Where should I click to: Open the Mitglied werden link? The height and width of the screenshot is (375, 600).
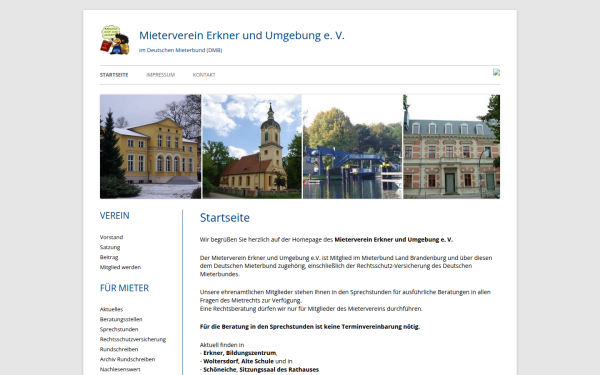(120, 267)
